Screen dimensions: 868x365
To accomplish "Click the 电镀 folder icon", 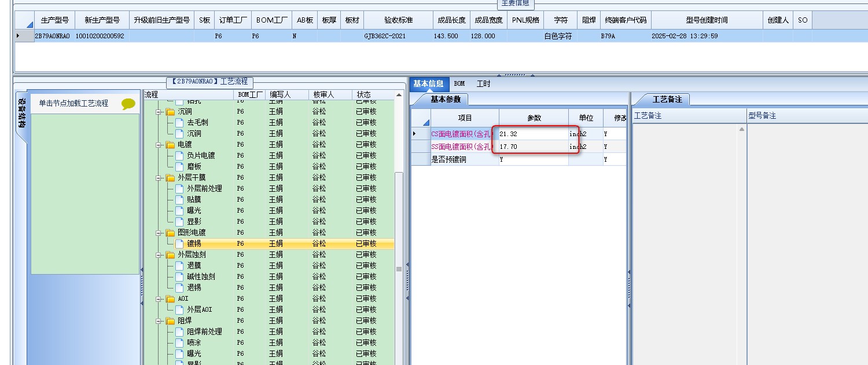I will [170, 145].
